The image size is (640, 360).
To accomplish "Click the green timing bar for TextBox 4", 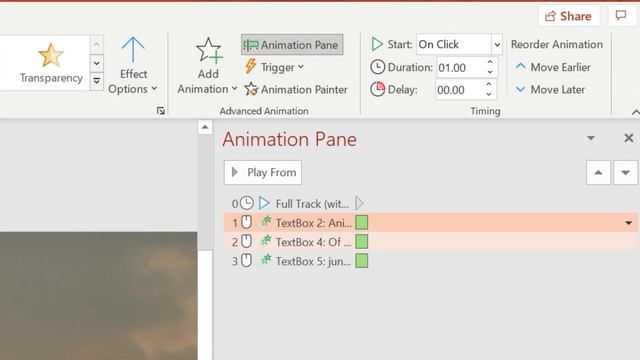I will click(x=362, y=242).
